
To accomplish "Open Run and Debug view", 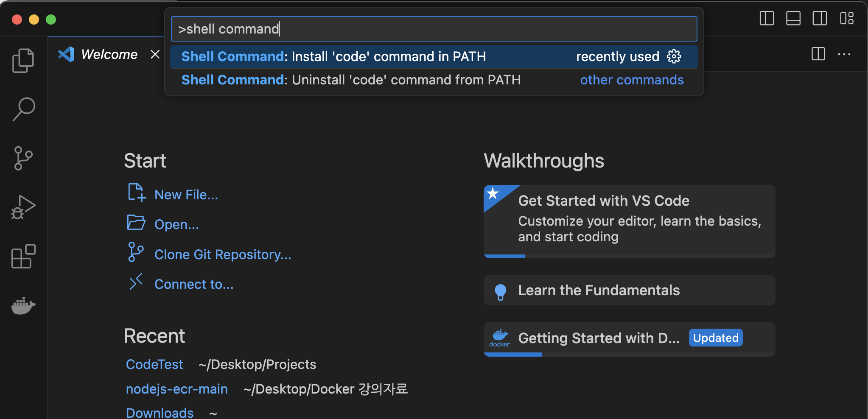I will pos(23,207).
